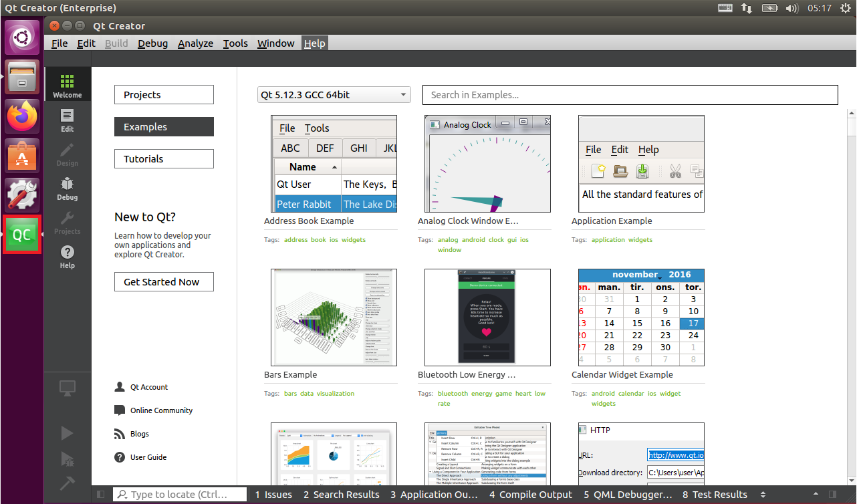Open Help mode in sidebar

click(x=68, y=257)
